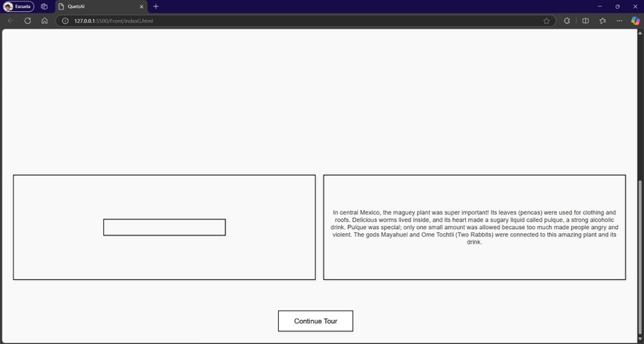Open the workspaces icon beside profile
The image size is (644, 344).
[x=45, y=6]
